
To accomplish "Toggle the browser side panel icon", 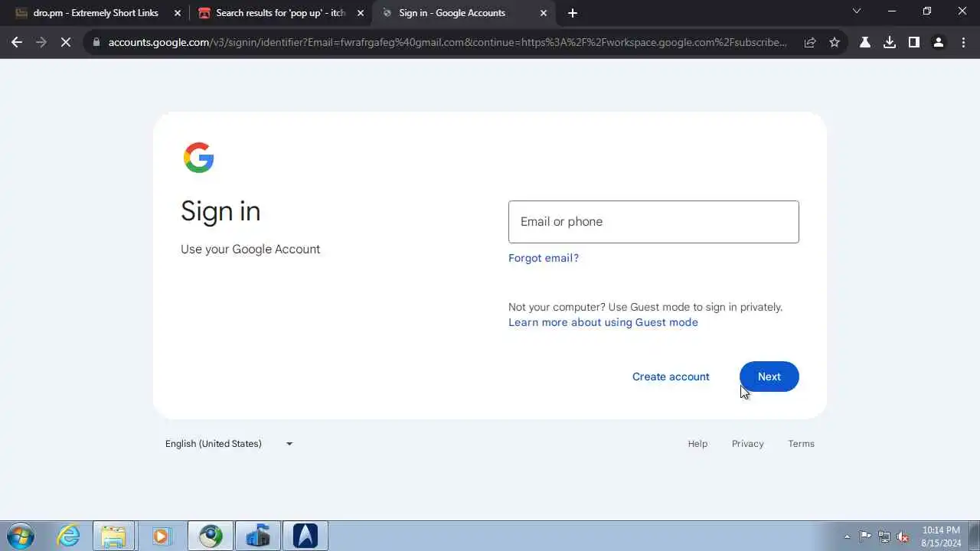I will click(914, 43).
